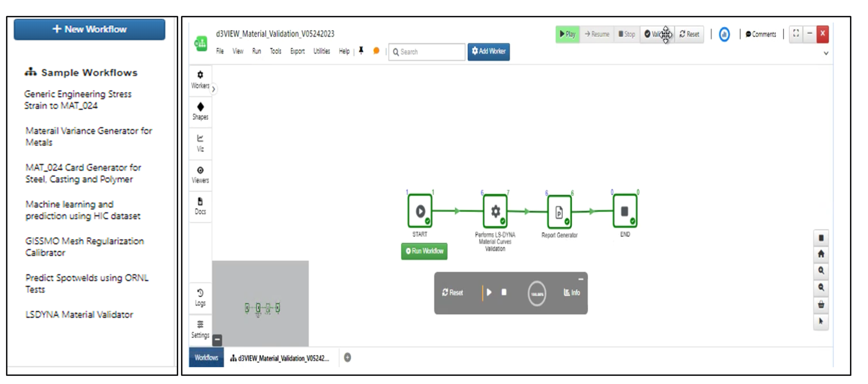Open the Settings sliders panel
This screenshot has height=384, width=868.
200,330
